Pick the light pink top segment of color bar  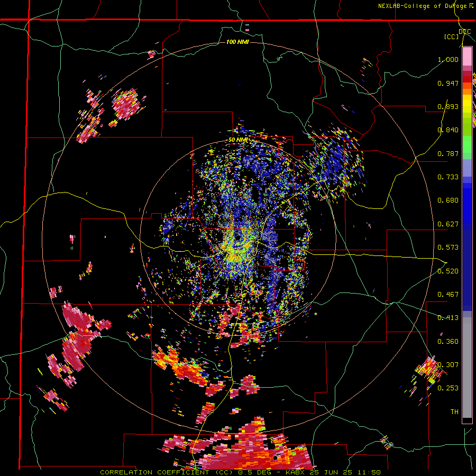click(x=467, y=57)
